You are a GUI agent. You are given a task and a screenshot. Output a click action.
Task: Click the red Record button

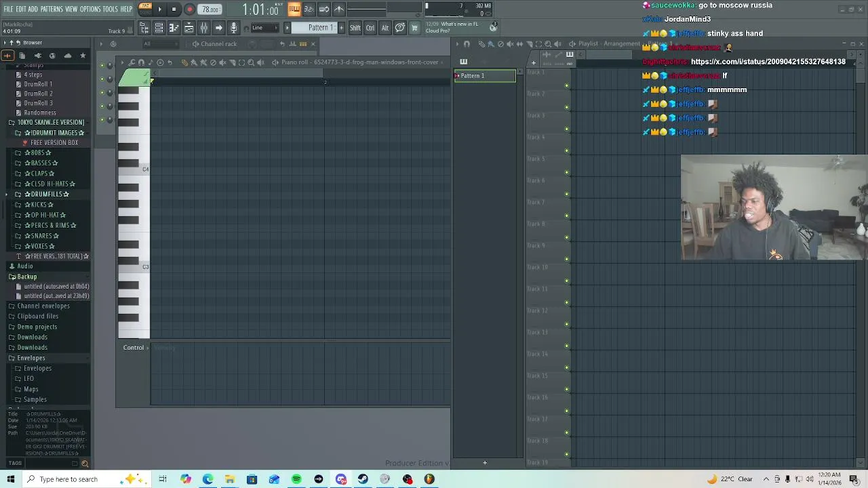pos(189,9)
